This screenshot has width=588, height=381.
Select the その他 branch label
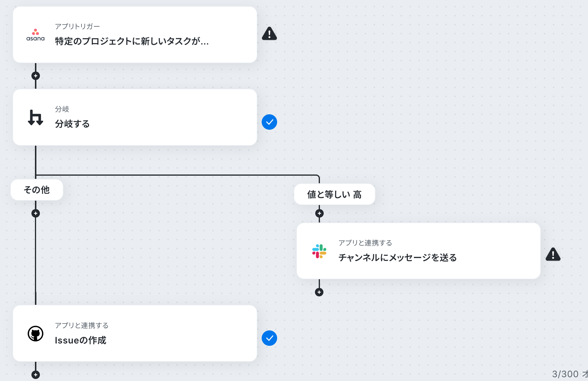37,190
